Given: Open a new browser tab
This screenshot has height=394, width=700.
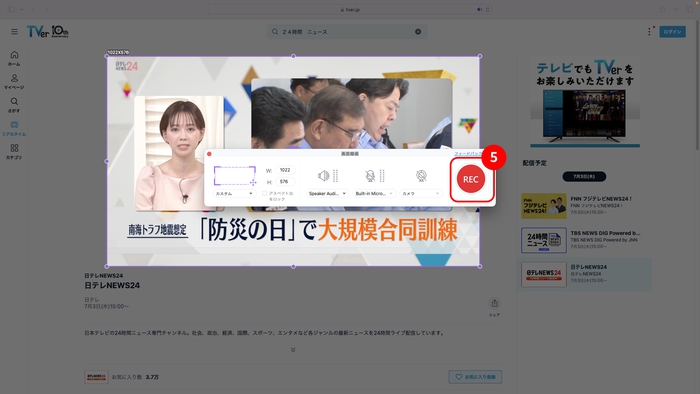Looking at the screenshot, I should point(675,9).
